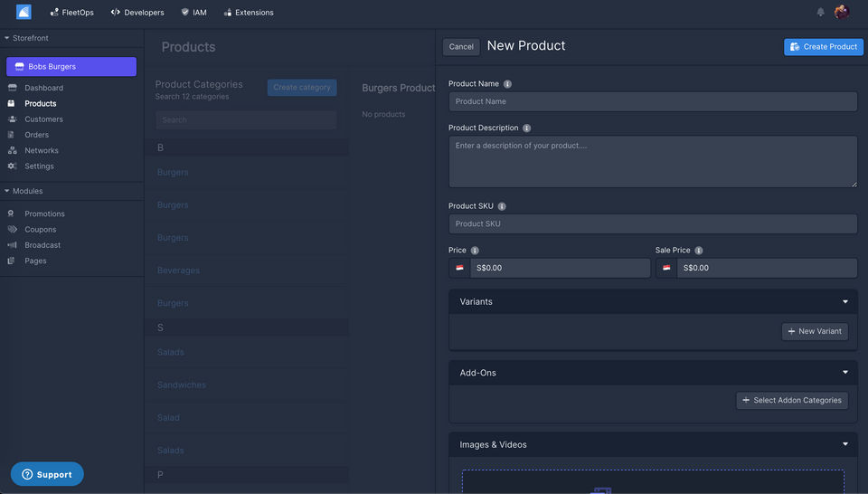Screen dimensions: 868x494
Task: Open the user avatar menu
Action: pyautogui.click(x=842, y=12)
